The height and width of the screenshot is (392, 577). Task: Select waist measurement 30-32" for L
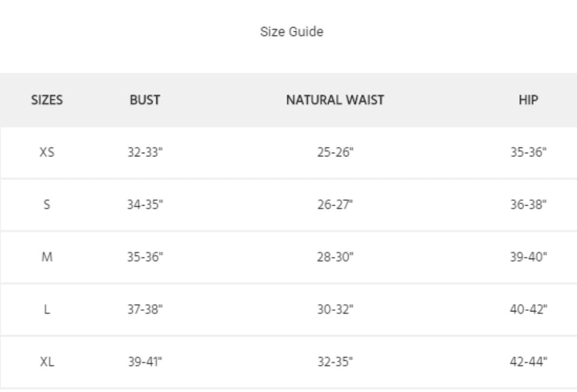(x=335, y=309)
